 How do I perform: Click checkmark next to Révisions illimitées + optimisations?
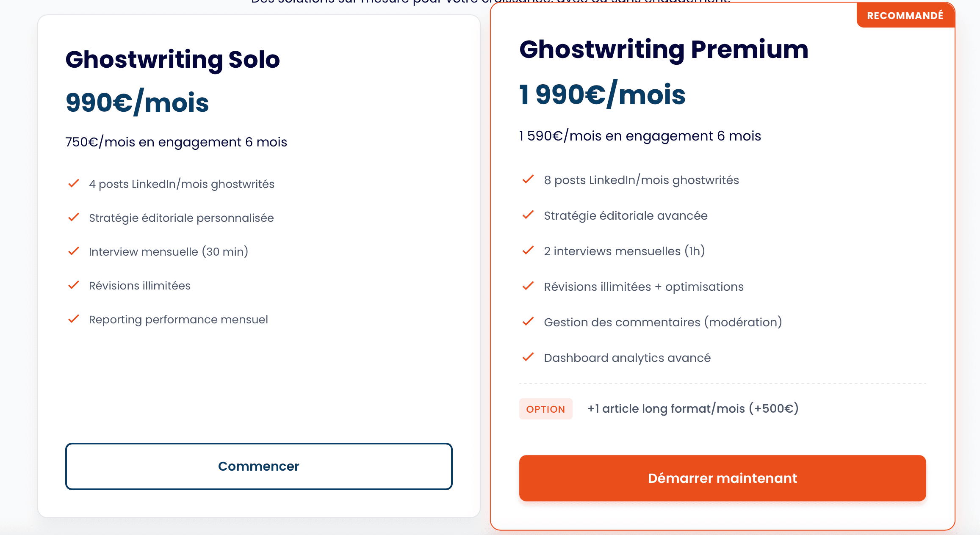[528, 286]
